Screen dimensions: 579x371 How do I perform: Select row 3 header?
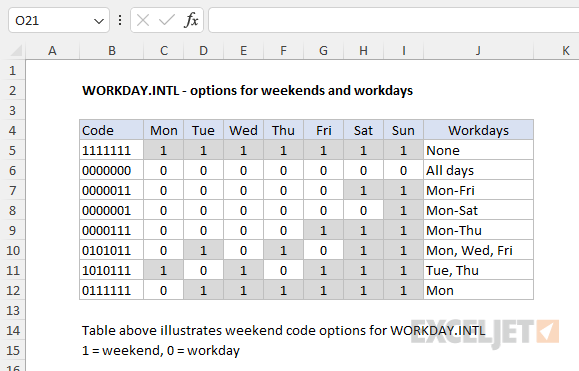pyautogui.click(x=13, y=110)
